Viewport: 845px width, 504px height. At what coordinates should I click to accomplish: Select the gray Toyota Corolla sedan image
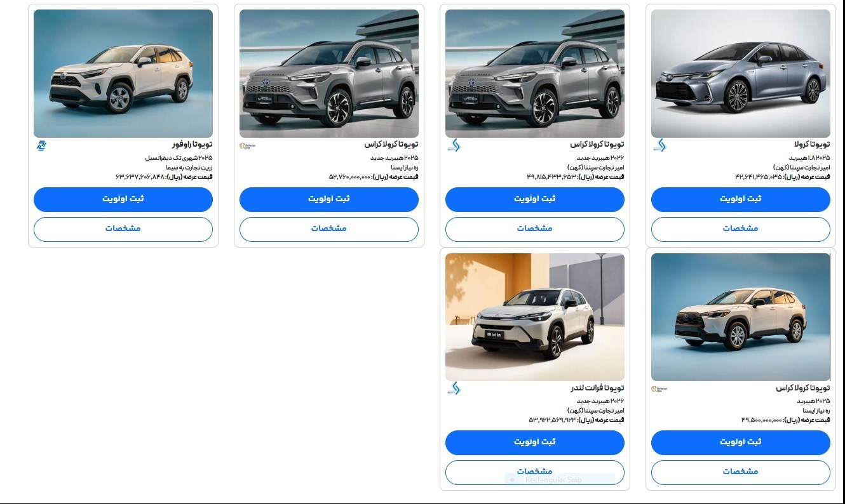pos(741,74)
